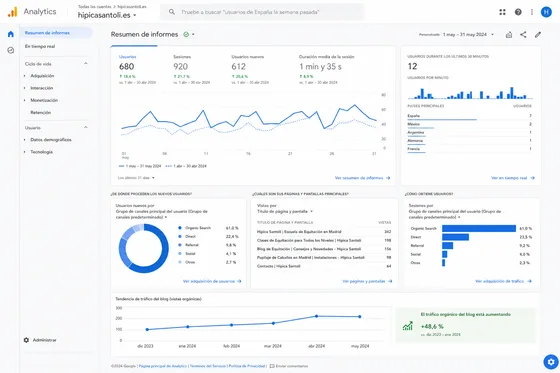Screen dimensions: 560x373
Task: Collapse the Usuario section
Action: click(86, 128)
